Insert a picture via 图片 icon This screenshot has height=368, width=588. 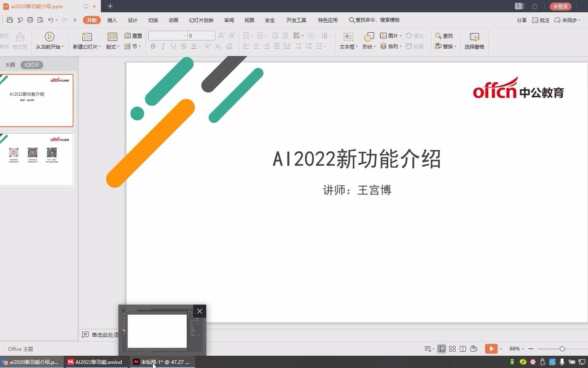[x=390, y=36]
